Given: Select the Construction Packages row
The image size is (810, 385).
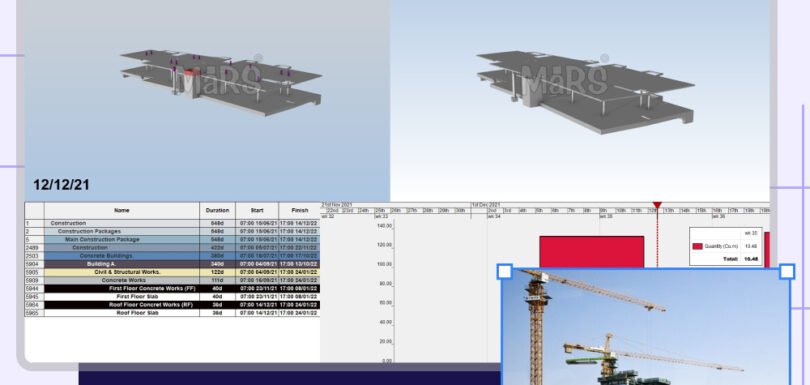Looking at the screenshot, I should click(x=173, y=232).
